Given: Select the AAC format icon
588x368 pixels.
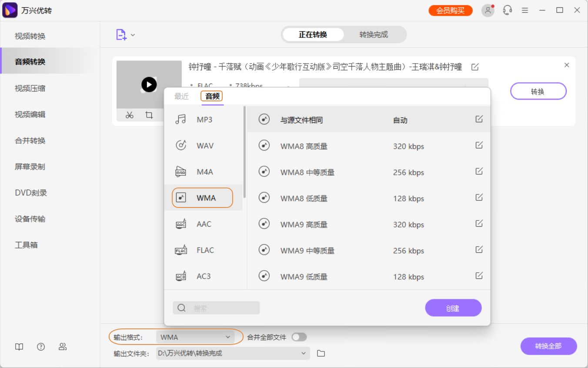Looking at the screenshot, I should [x=181, y=224].
